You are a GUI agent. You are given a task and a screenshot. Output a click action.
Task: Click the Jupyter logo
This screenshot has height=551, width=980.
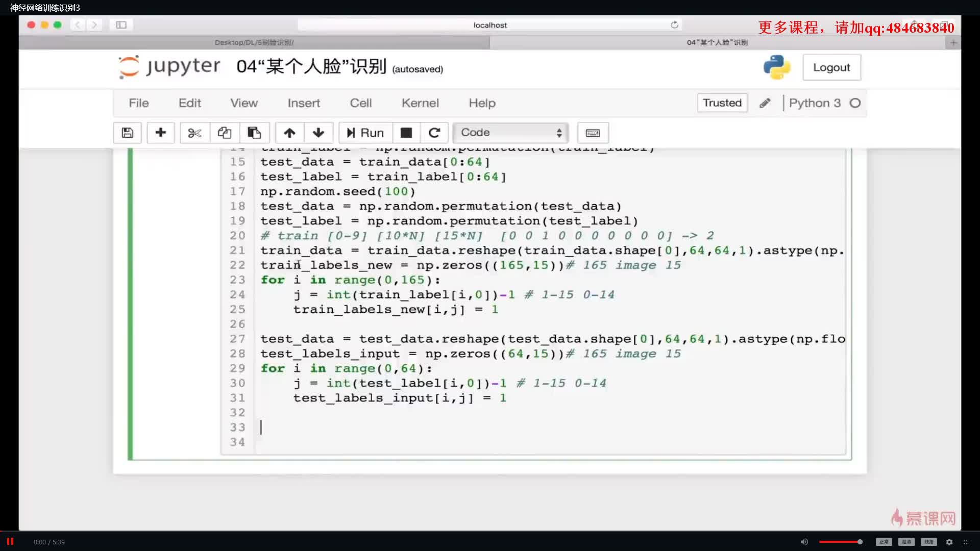[169, 67]
